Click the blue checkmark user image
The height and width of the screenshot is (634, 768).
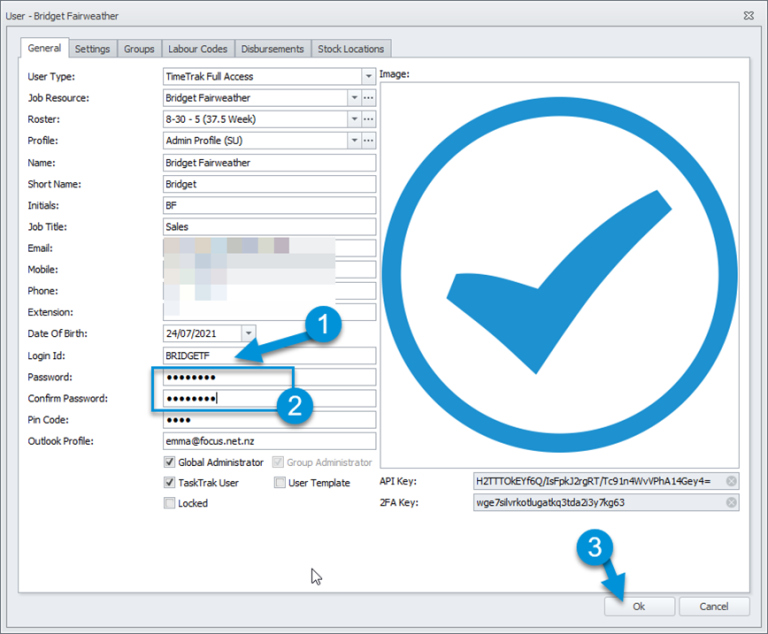[559, 275]
